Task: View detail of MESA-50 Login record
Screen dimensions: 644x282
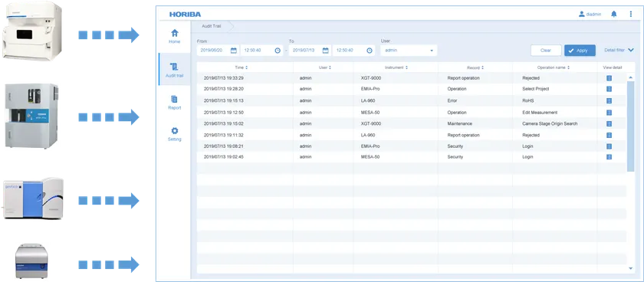Action: point(609,157)
